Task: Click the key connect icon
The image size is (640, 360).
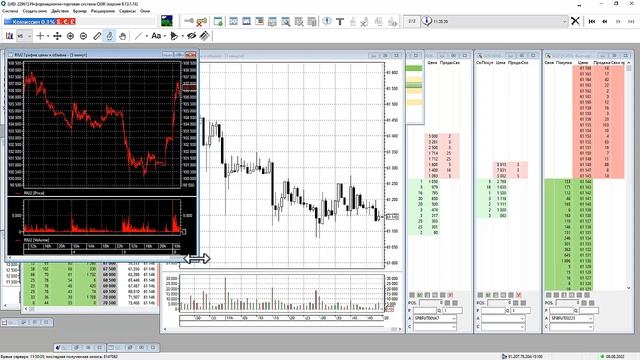Action: (x=189, y=21)
